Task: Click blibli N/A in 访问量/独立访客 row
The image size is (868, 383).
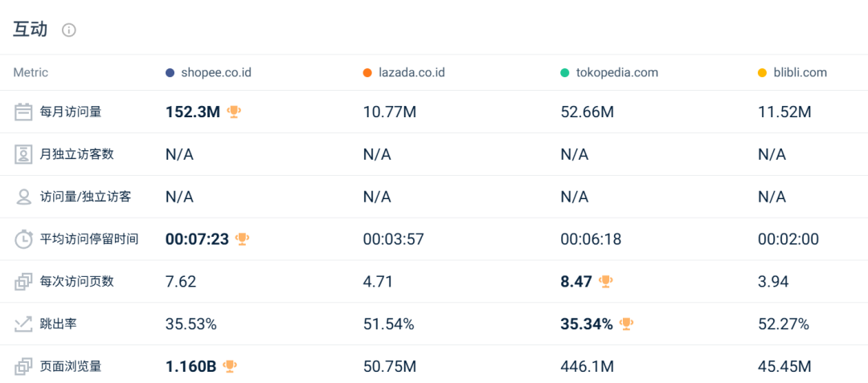Action: click(x=772, y=197)
